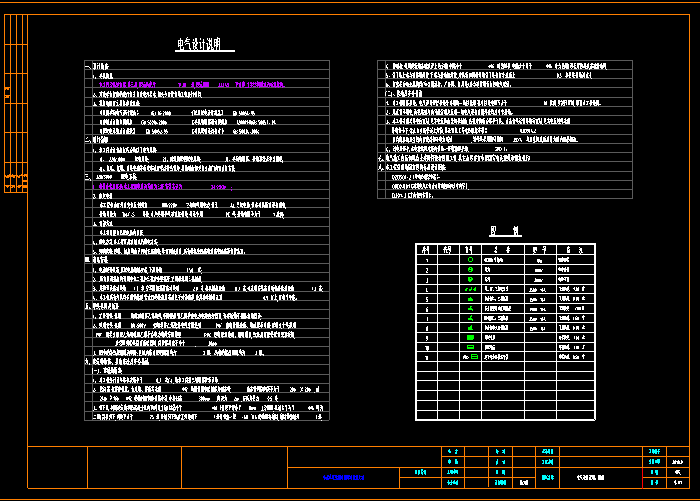The image size is (700, 501).
Task: Click the green symbol in legend row 5
Action: pos(470,298)
